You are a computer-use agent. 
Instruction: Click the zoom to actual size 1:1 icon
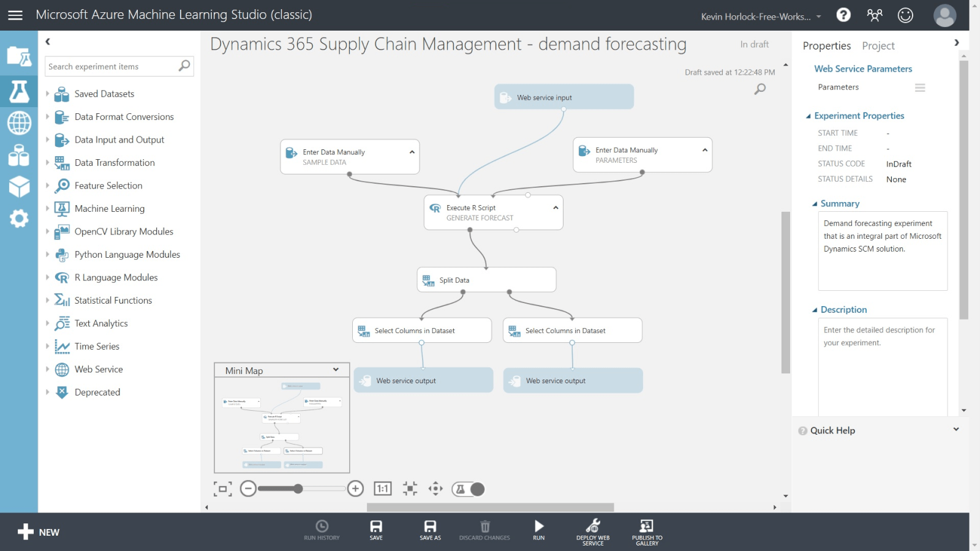coord(383,489)
